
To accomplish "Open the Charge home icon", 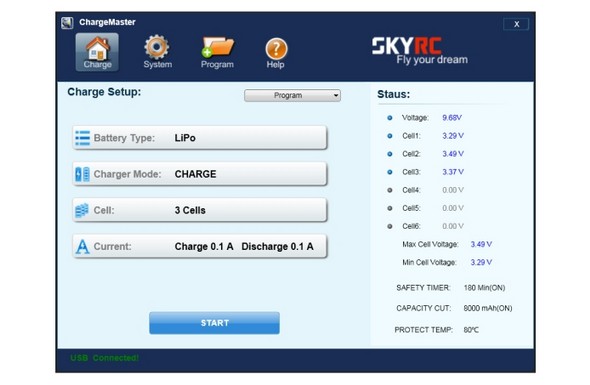I will tap(97, 52).
